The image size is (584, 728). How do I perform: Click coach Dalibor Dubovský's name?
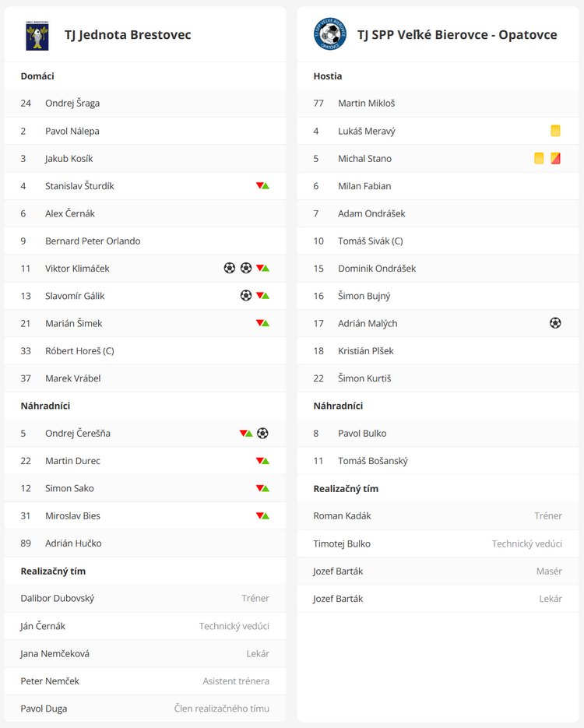click(x=58, y=599)
